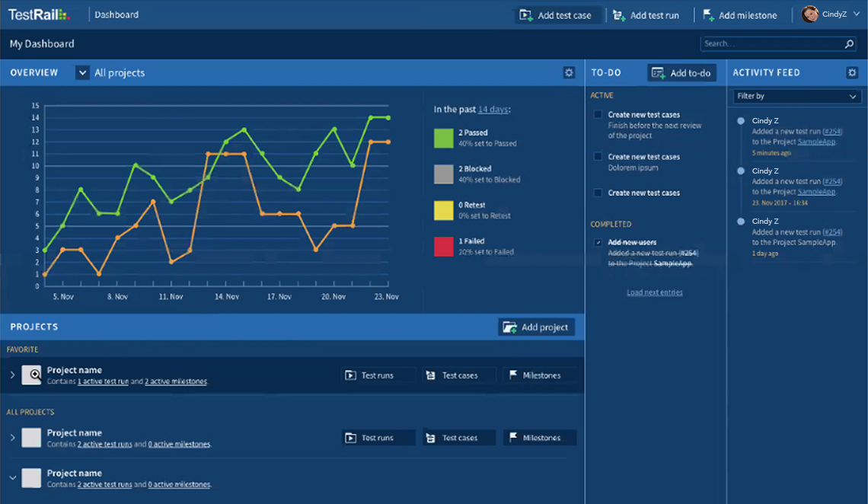Click Add milestone in top bar

click(x=739, y=15)
